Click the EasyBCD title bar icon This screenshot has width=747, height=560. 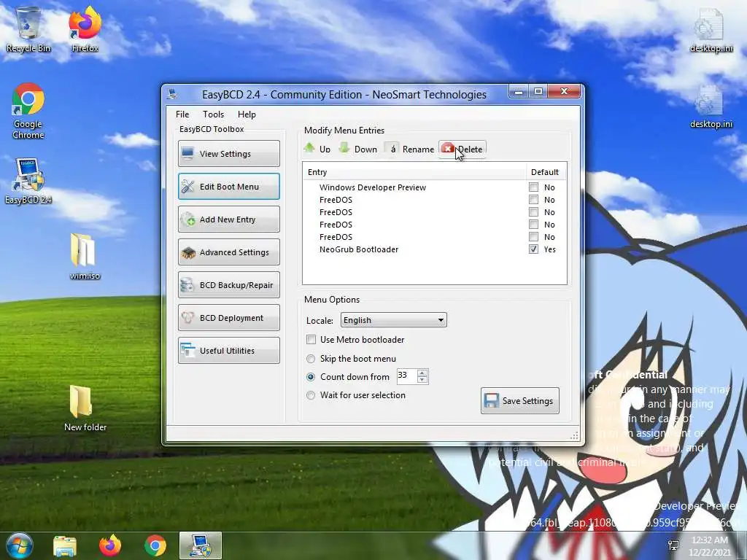(172, 94)
